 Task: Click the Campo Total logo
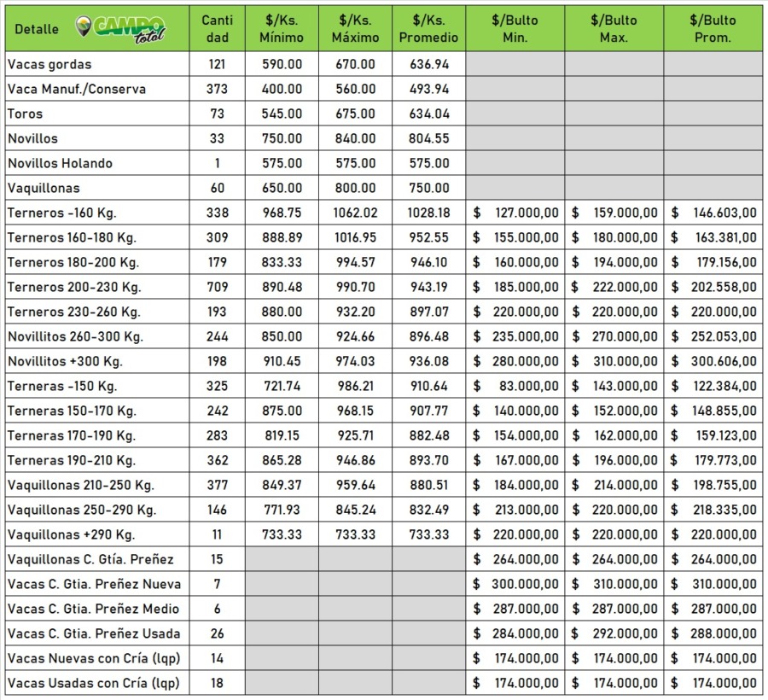tap(121, 29)
